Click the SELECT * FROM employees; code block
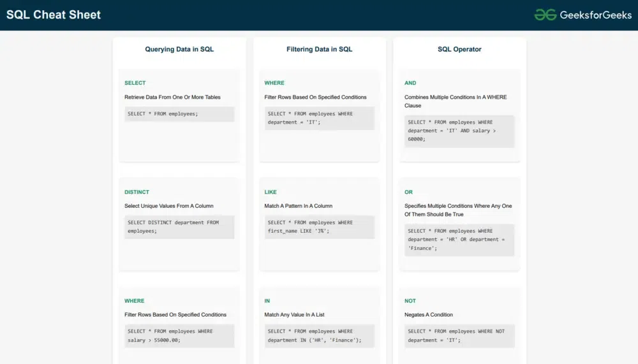Image resolution: width=638 pixels, height=364 pixels. point(179,114)
